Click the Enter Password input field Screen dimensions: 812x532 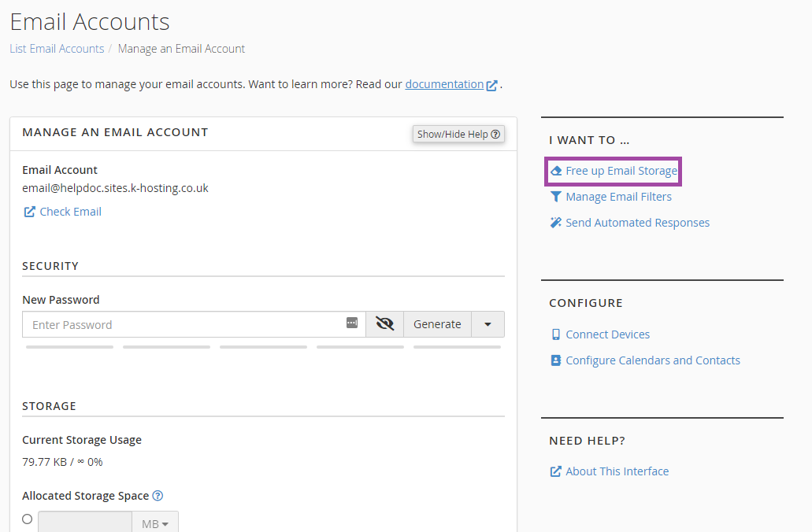[195, 324]
